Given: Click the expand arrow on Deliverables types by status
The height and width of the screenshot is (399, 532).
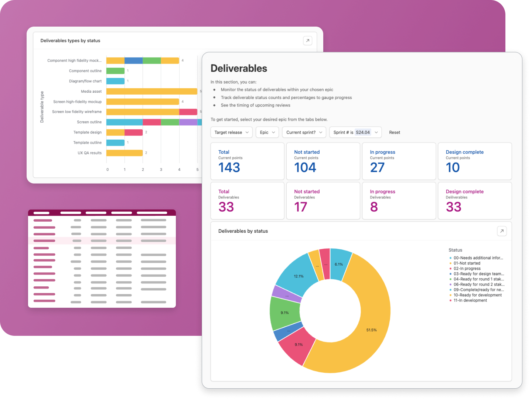Looking at the screenshot, I should [x=307, y=41].
